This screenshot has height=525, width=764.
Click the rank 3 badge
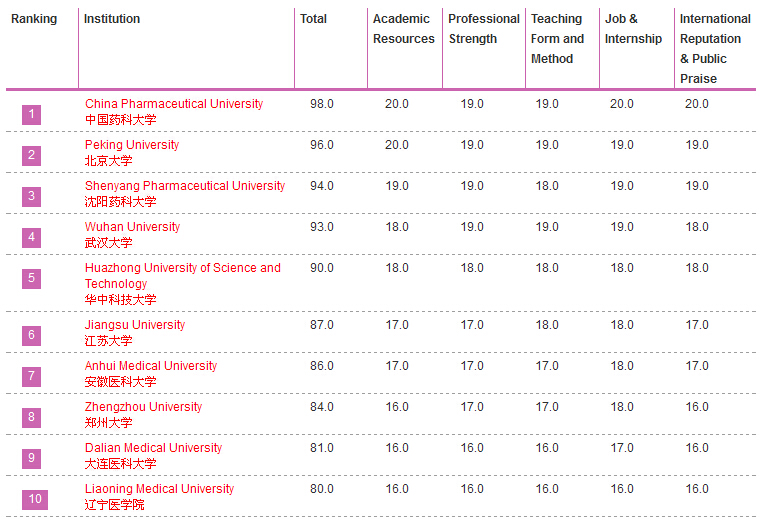pos(32,196)
